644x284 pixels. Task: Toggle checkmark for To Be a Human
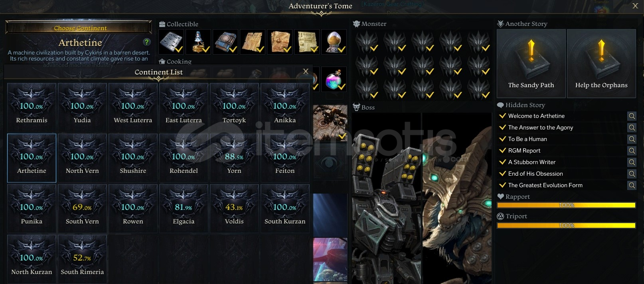click(x=502, y=139)
